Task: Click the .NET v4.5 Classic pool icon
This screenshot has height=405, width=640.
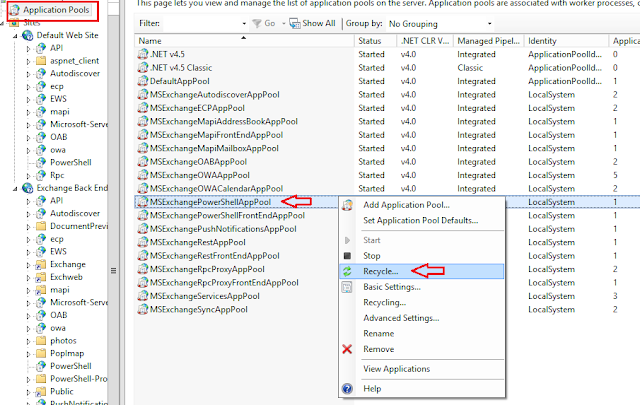Action: point(143,67)
